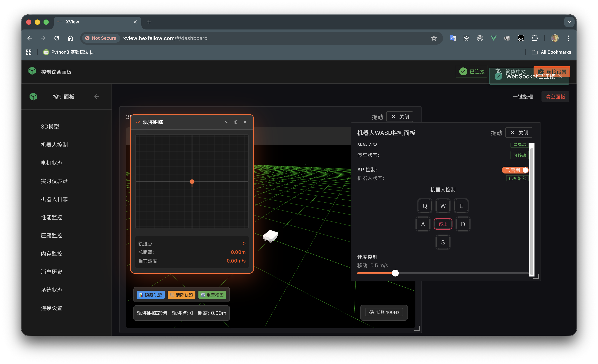Bookmark this page with the star icon
The image size is (598, 364).
(434, 38)
